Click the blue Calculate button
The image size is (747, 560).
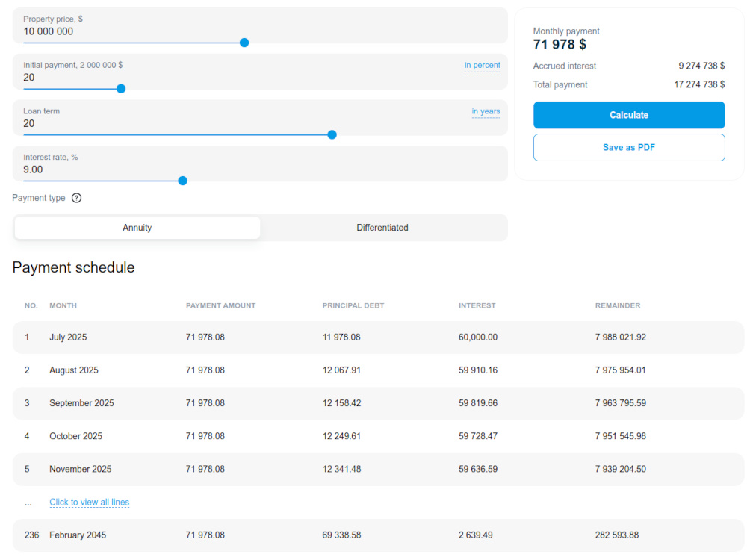coord(629,115)
